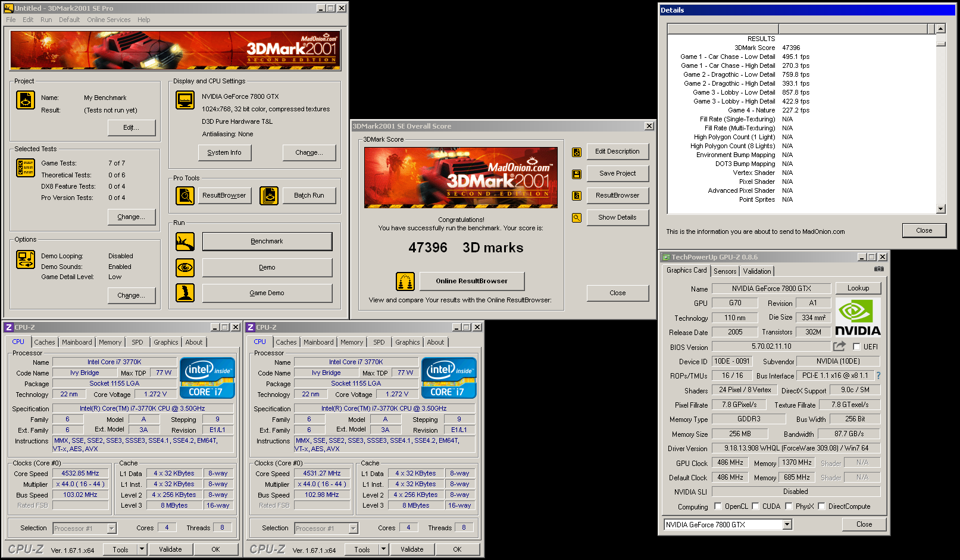Click the Demo eye icon
This screenshot has height=560, width=960.
tap(185, 268)
